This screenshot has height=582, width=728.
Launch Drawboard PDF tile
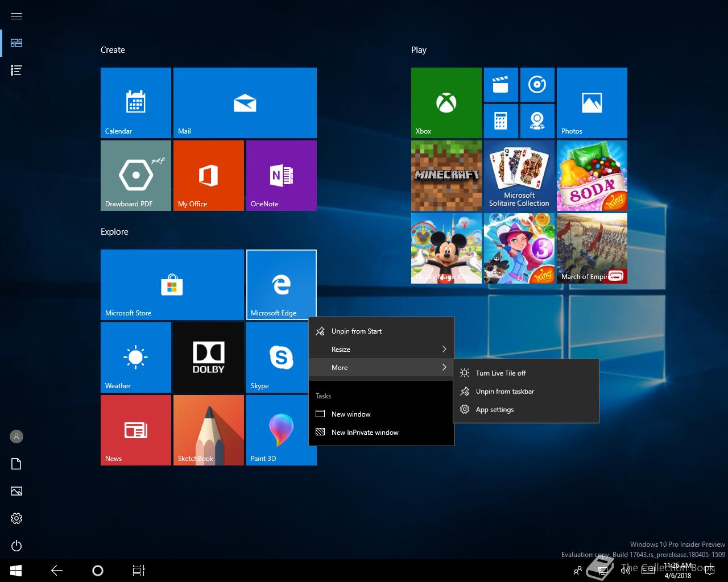[136, 176]
